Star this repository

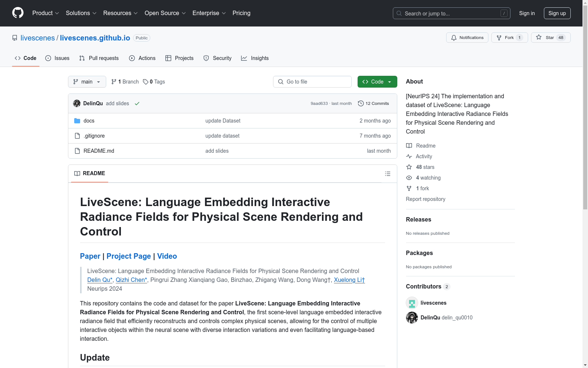(551, 38)
